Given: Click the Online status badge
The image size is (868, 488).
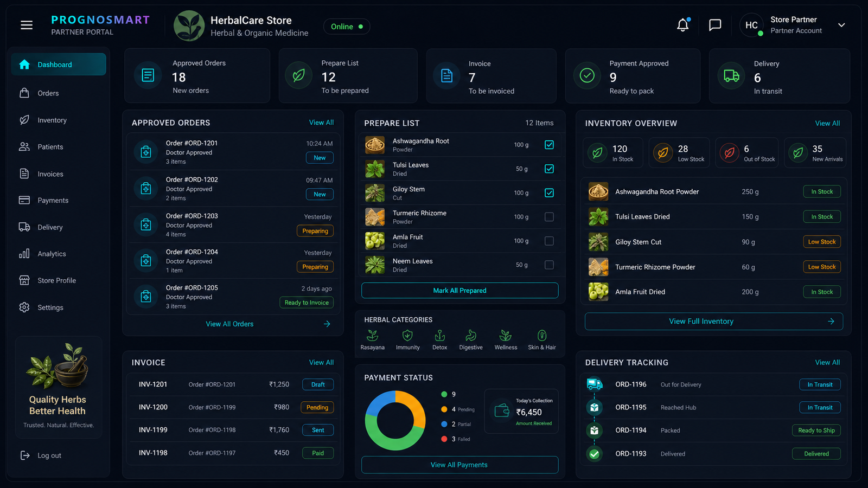Looking at the screenshot, I should point(347,27).
